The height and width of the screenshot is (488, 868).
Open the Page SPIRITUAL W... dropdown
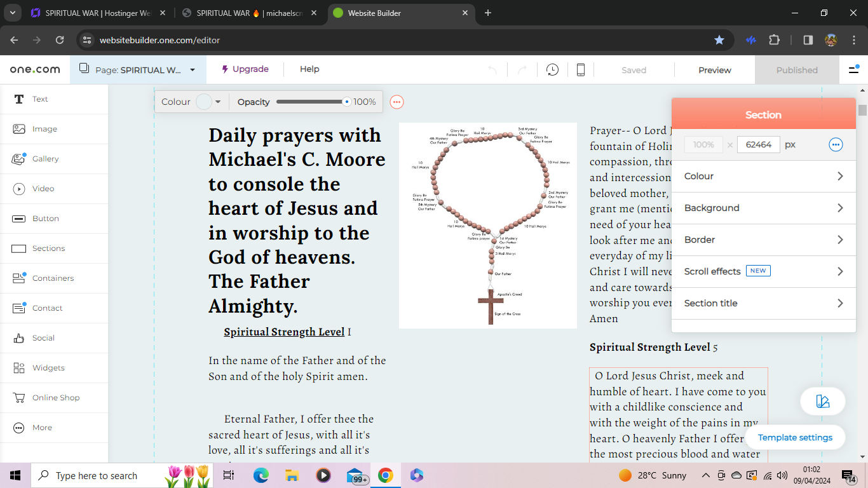tap(138, 70)
